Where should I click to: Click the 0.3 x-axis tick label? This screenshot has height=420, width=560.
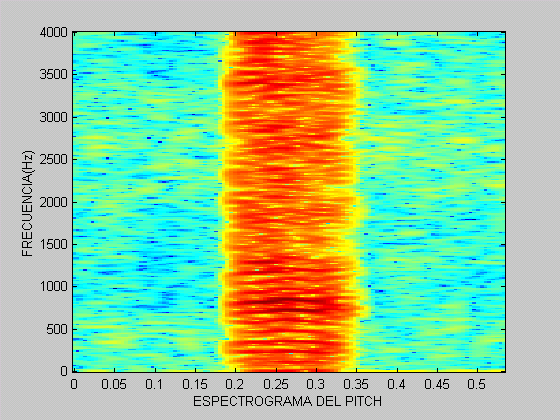[316, 384]
